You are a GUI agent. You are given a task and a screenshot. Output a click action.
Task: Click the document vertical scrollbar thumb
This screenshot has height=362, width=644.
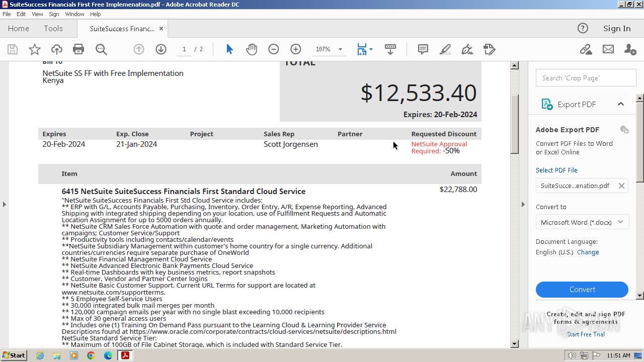515,124
